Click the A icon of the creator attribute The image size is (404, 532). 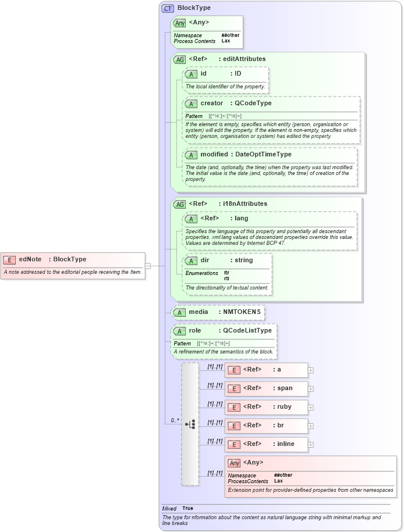(192, 104)
